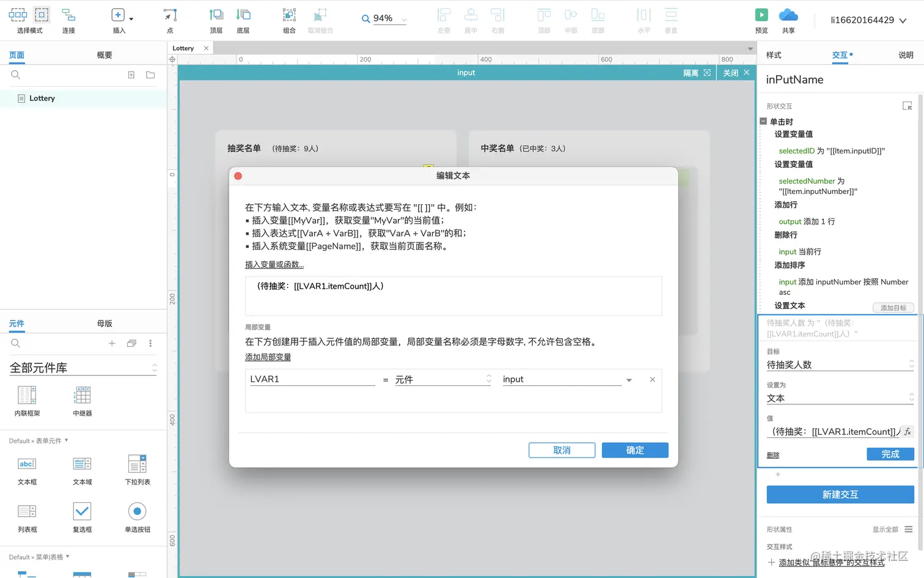
Task: Switch to 概要 outline tab
Action: [x=105, y=55]
